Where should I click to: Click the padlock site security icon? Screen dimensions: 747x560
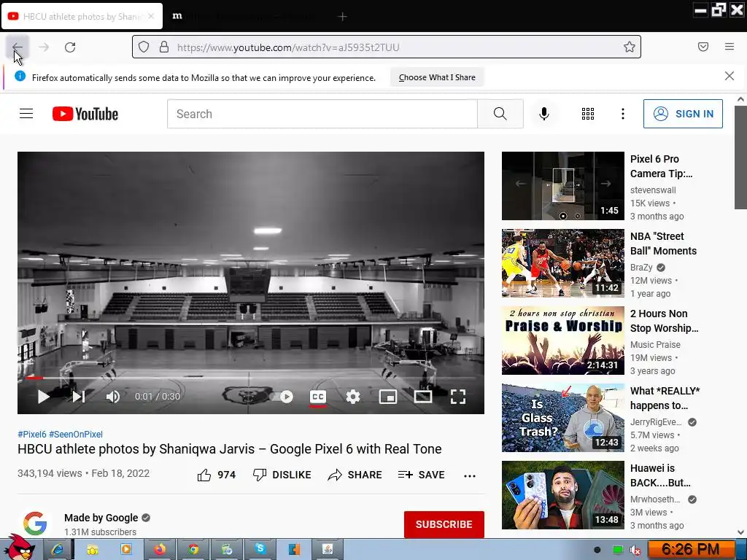pyautogui.click(x=164, y=47)
